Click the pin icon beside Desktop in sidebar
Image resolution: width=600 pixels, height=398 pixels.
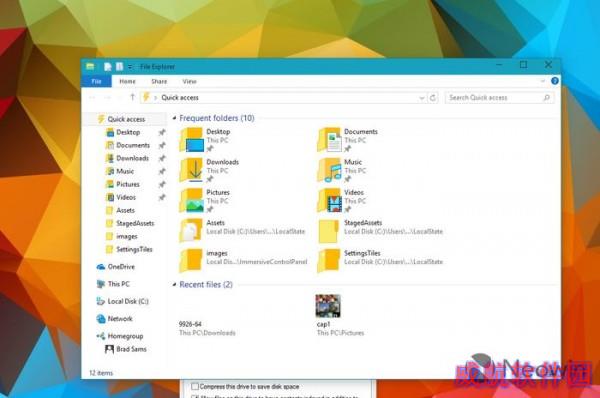coord(162,132)
